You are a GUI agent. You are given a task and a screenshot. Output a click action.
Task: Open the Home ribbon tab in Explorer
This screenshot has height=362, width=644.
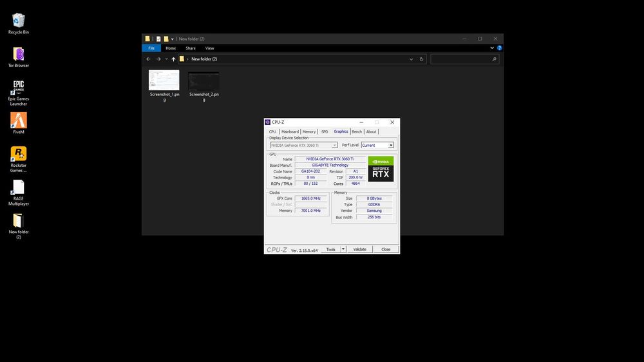click(171, 48)
